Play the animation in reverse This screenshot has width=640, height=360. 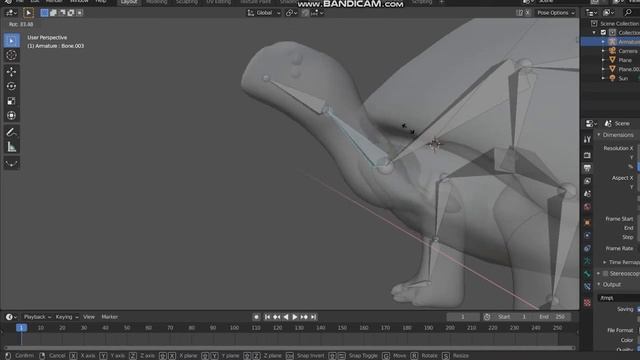click(x=286, y=317)
